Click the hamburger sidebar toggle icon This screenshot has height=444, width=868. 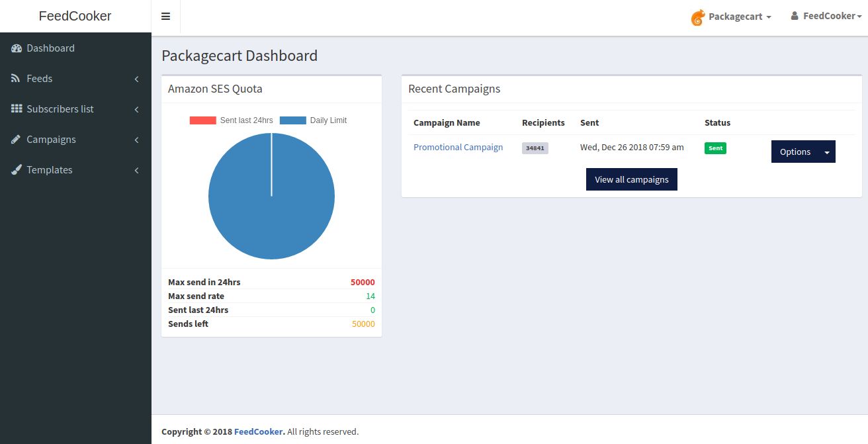pos(165,17)
